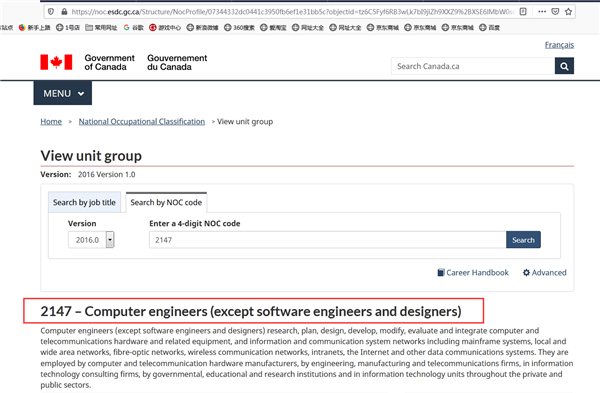
Task: Expand the MENU dropdown
Action: 63,93
